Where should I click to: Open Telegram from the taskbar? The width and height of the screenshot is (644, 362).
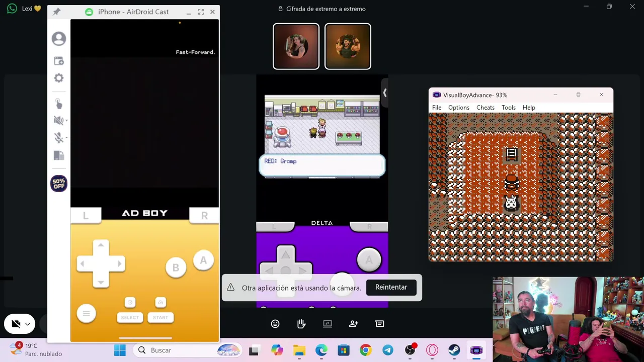(388, 350)
